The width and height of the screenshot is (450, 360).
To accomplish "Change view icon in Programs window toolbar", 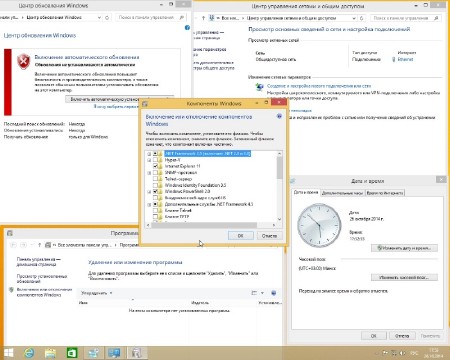I will 254,293.
